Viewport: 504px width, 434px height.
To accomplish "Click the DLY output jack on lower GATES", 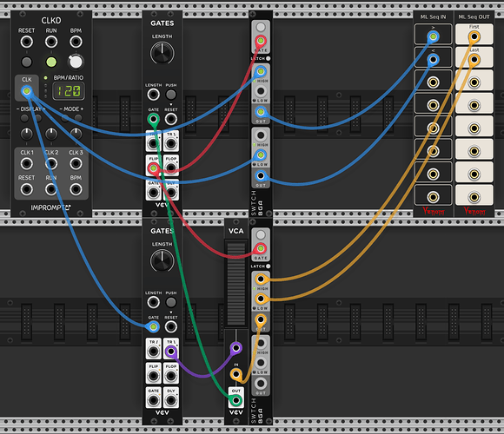I will (x=171, y=400).
